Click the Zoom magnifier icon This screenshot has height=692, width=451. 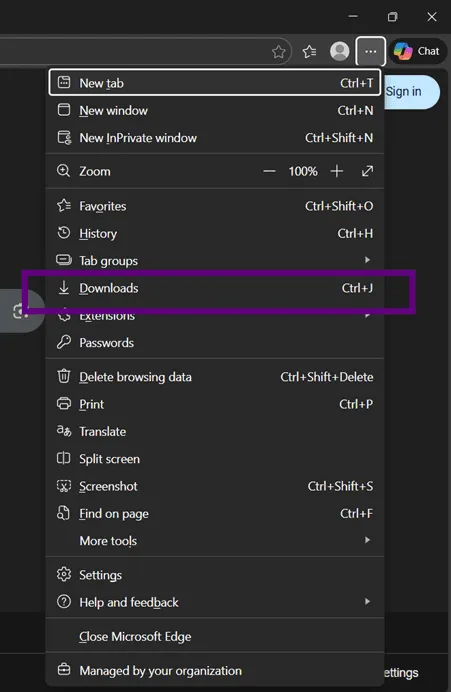point(64,171)
